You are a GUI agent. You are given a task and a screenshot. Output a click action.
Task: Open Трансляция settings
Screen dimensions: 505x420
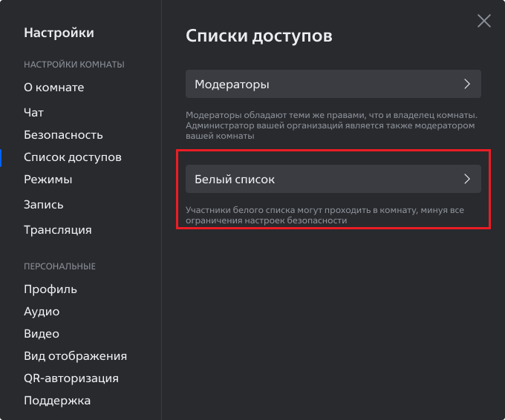click(58, 230)
